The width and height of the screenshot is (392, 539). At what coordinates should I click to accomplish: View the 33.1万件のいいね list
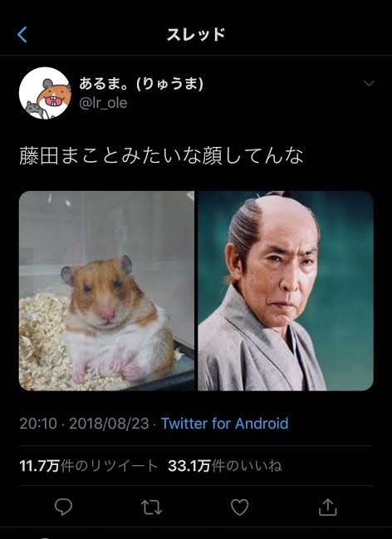[225, 466]
